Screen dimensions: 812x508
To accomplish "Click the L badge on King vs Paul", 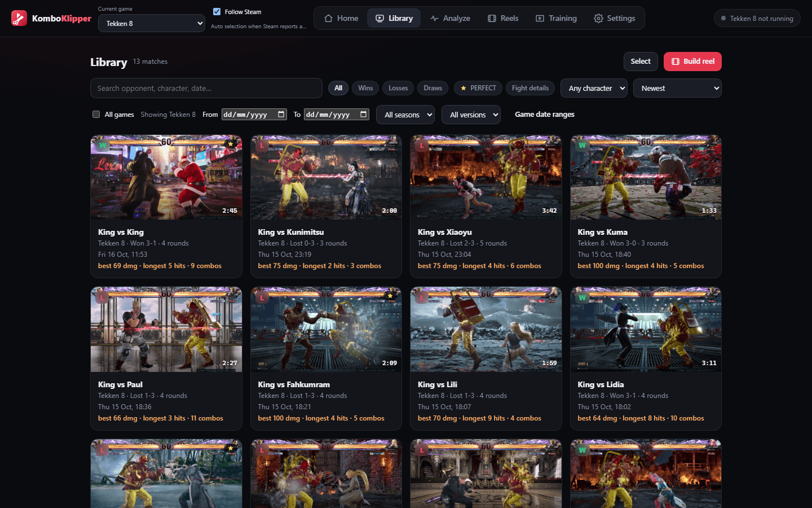I will (102, 297).
